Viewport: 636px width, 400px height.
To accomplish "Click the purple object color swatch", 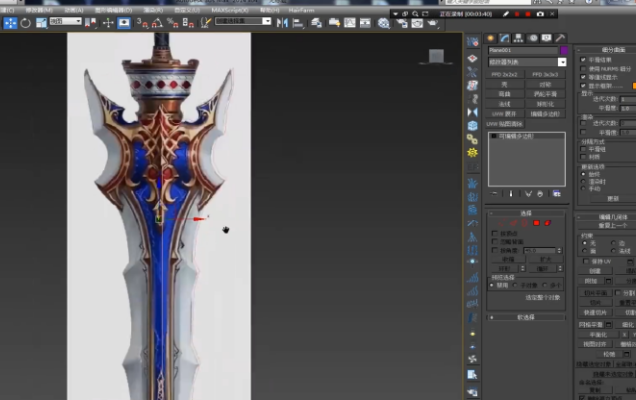I will coord(564,49).
